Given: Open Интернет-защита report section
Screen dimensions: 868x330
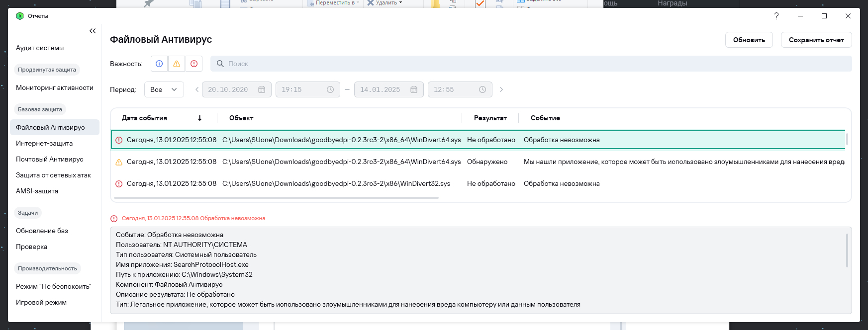Looking at the screenshot, I should 44,143.
